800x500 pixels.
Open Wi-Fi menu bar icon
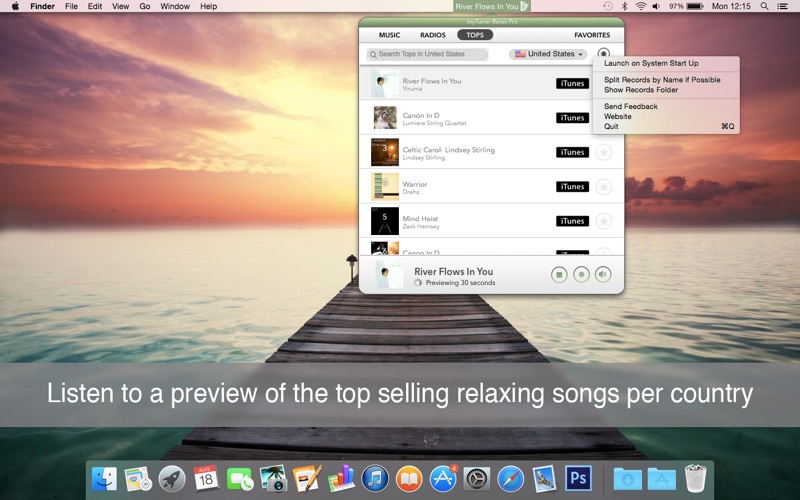[641, 6]
